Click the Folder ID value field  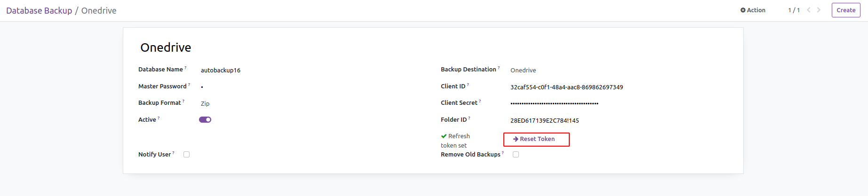point(544,121)
